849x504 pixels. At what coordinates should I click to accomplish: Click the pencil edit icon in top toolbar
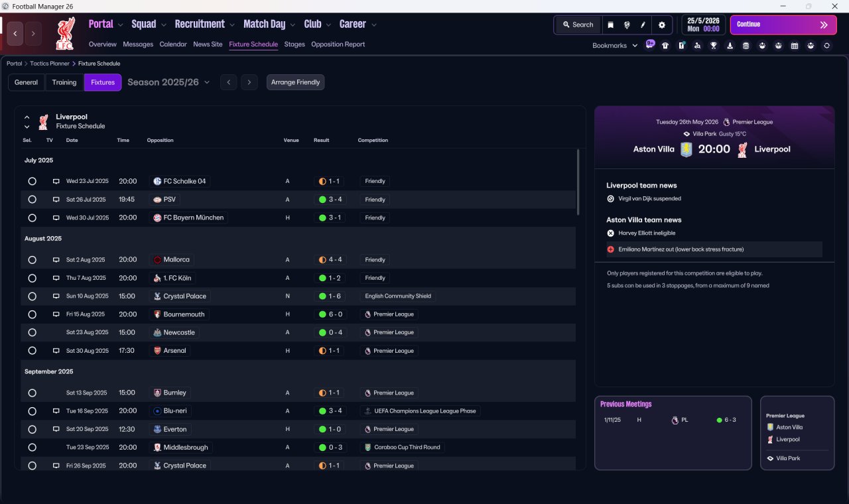[643, 25]
